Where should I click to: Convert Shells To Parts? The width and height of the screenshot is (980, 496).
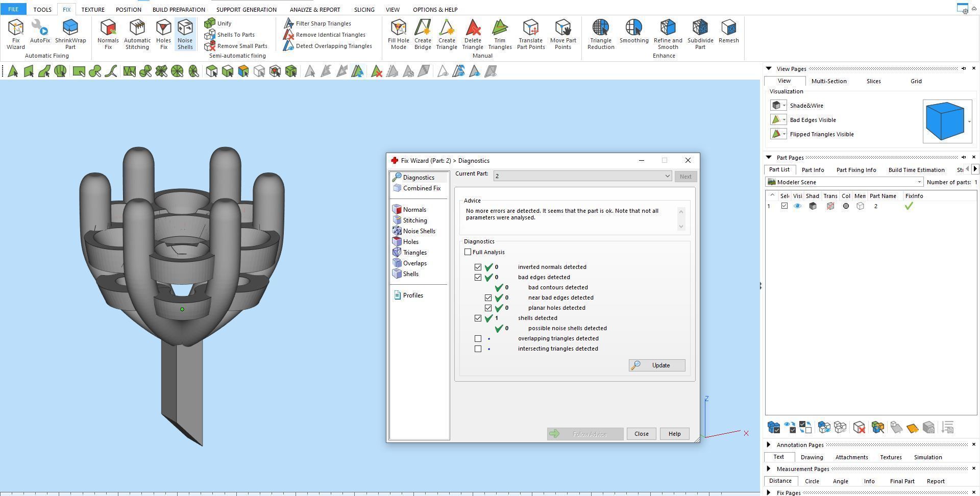tap(230, 35)
